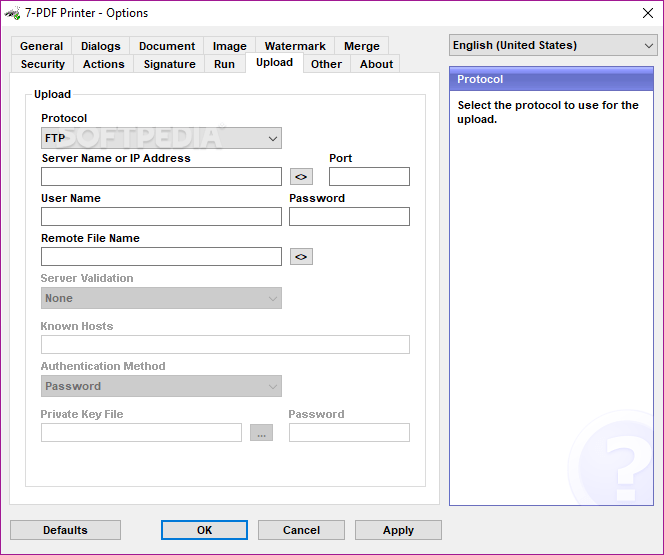The height and width of the screenshot is (555, 664).
Task: Click the Private Key File input field
Action: coord(141,433)
